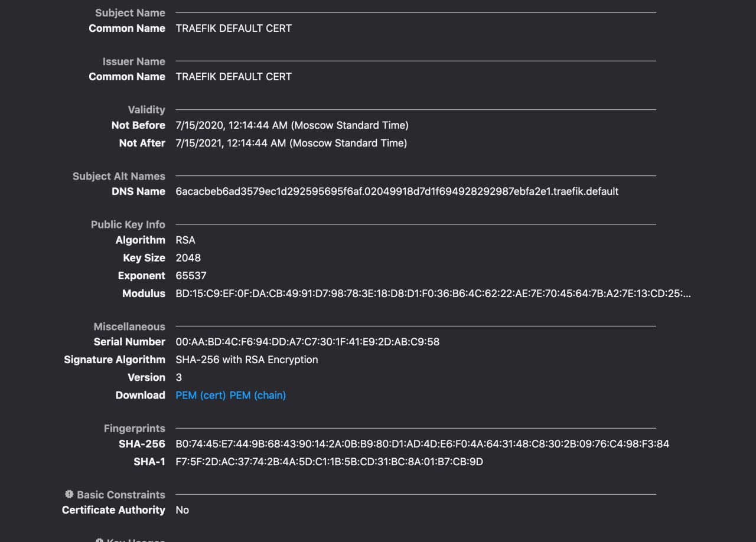Click the Exponent field label
This screenshot has height=542, width=756.
click(142, 275)
